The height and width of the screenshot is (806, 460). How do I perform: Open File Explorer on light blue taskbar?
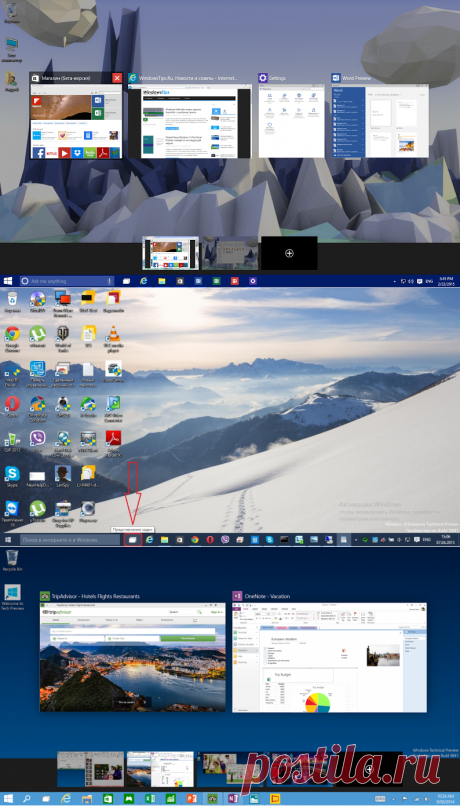click(x=87, y=799)
